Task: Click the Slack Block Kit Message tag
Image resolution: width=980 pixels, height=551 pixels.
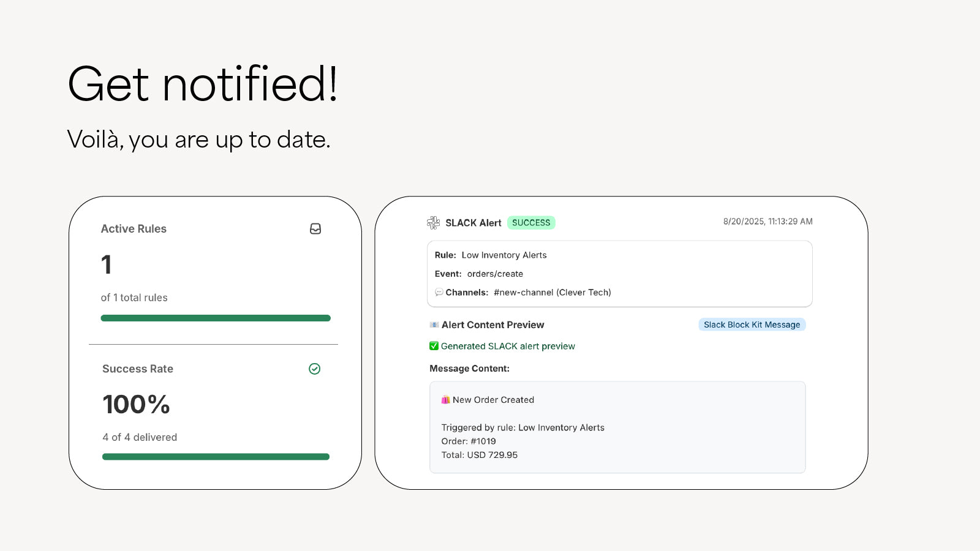Action: [752, 325]
